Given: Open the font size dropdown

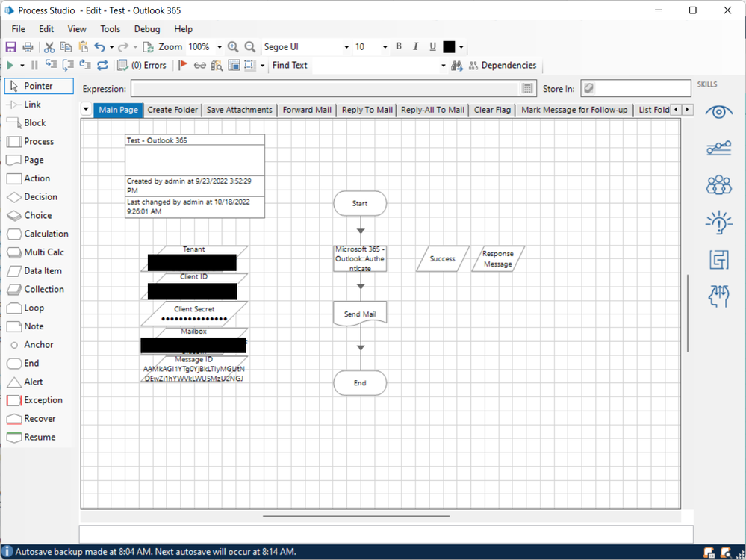Looking at the screenshot, I should tap(385, 47).
